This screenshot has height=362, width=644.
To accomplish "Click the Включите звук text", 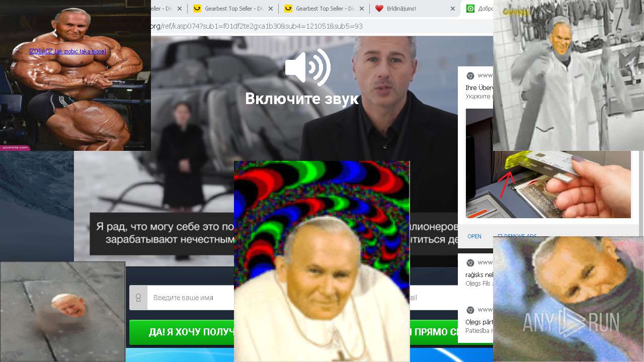I will point(302,99).
